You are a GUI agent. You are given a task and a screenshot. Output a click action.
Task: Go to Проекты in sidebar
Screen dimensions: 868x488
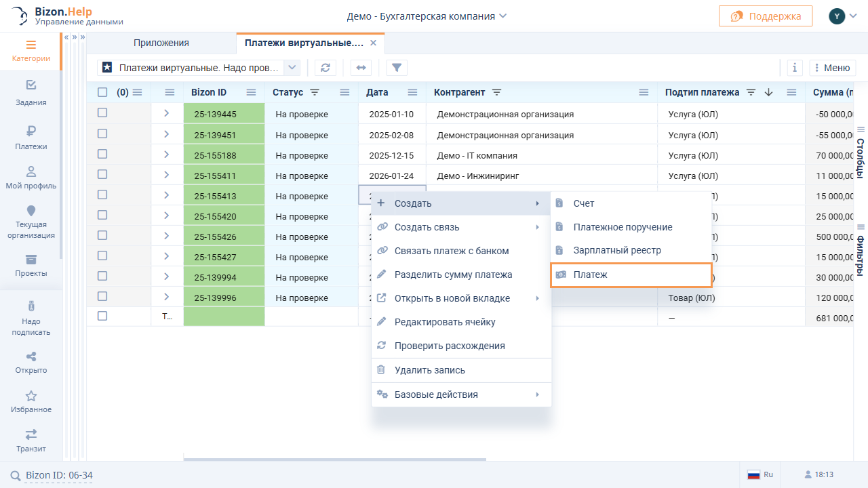tap(31, 265)
